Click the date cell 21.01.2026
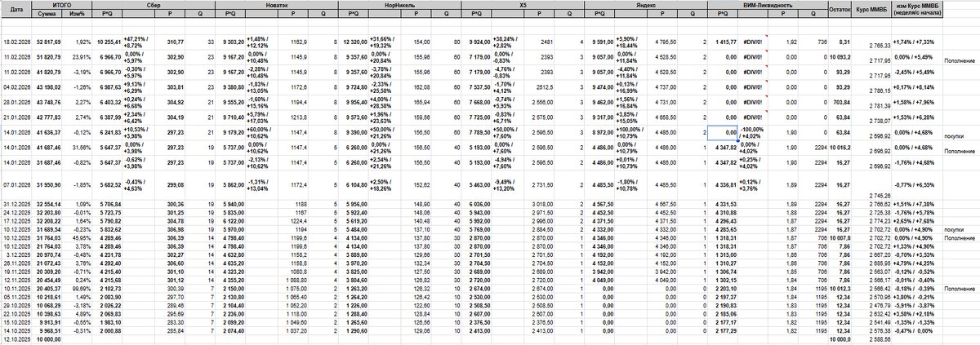Image resolution: width=980 pixels, height=345 pixels. pos(16,118)
